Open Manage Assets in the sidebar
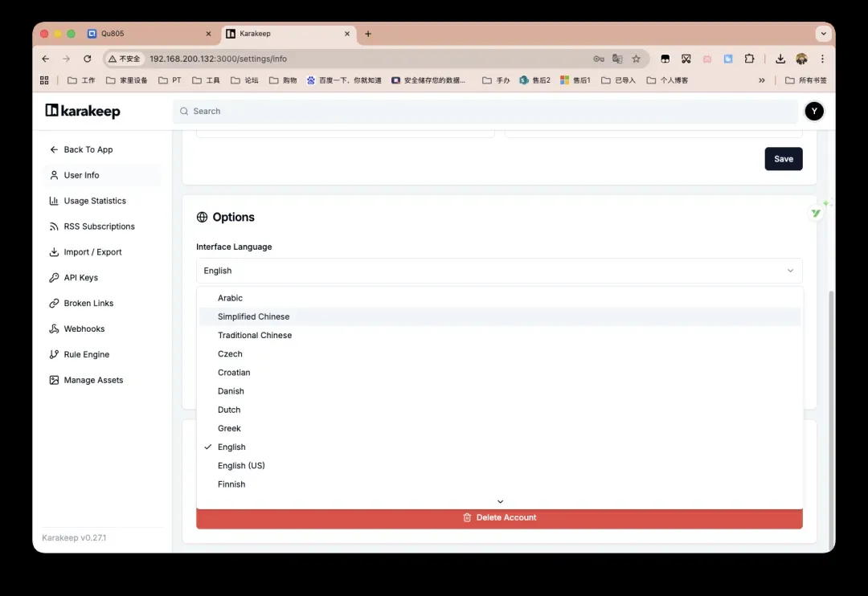Image resolution: width=868 pixels, height=596 pixels. click(x=93, y=381)
